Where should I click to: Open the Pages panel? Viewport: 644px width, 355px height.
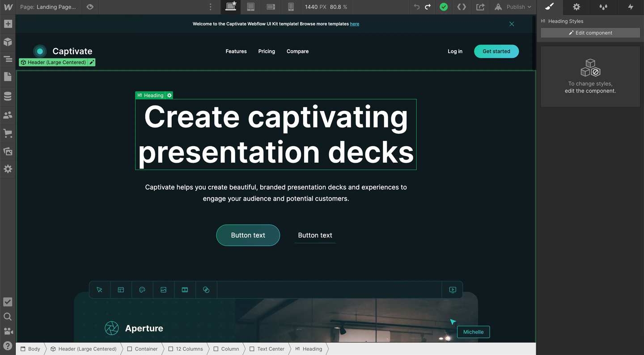pyautogui.click(x=8, y=76)
